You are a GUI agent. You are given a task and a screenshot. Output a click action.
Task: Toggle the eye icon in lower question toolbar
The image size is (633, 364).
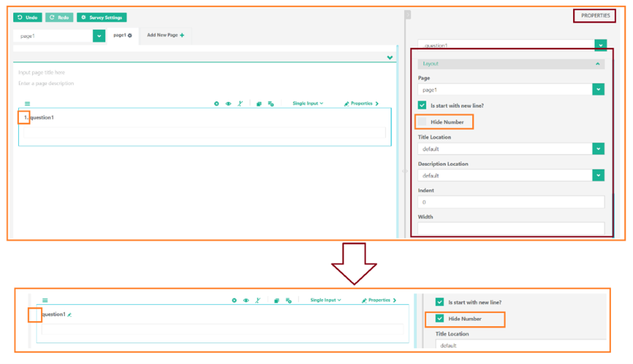[246, 300]
